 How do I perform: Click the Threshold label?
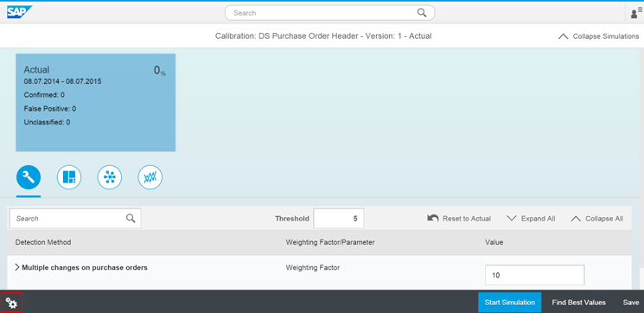pos(292,219)
